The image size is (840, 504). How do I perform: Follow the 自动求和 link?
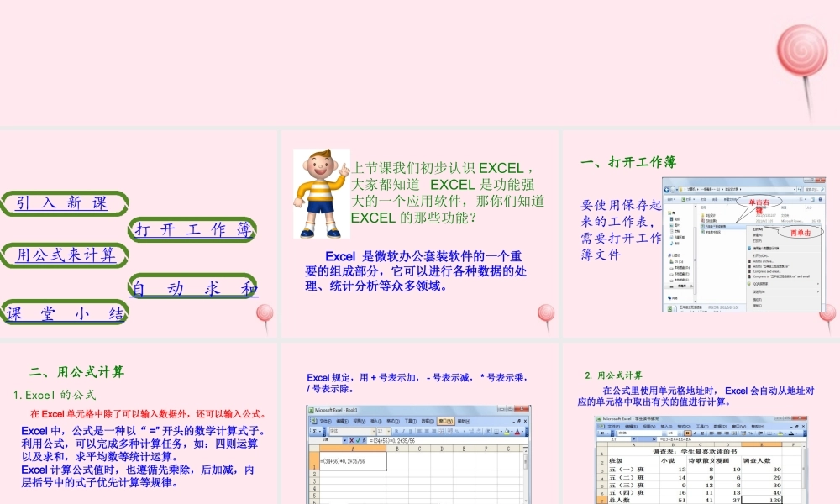(194, 288)
